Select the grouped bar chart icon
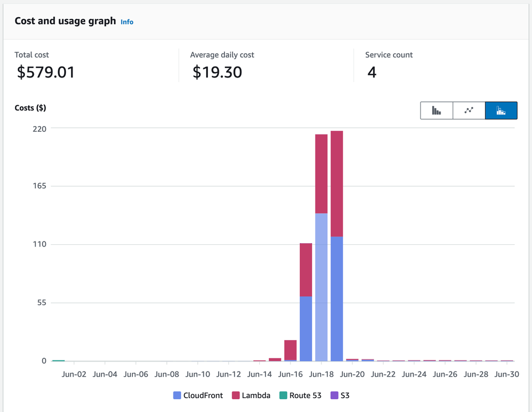 coord(436,110)
